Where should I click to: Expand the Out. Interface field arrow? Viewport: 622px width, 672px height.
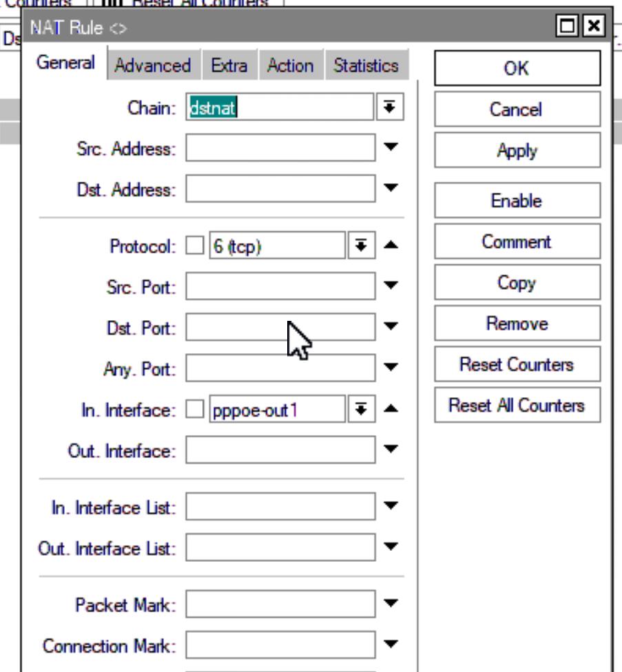391,449
